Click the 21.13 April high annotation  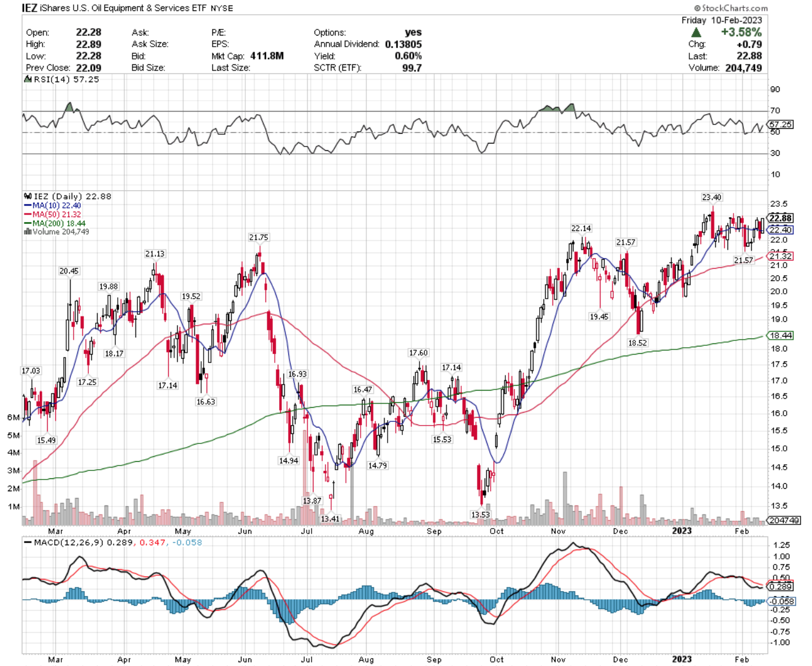point(155,253)
